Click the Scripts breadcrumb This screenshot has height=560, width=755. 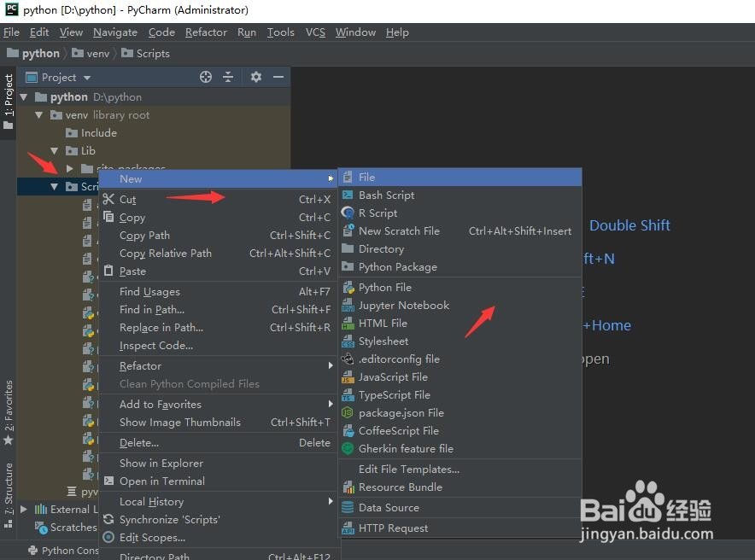(x=146, y=54)
